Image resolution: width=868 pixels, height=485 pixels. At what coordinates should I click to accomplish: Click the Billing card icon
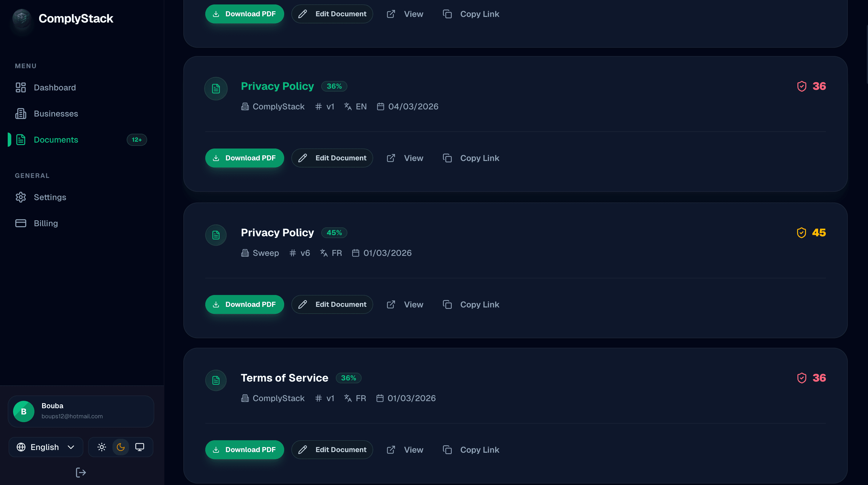(x=20, y=223)
